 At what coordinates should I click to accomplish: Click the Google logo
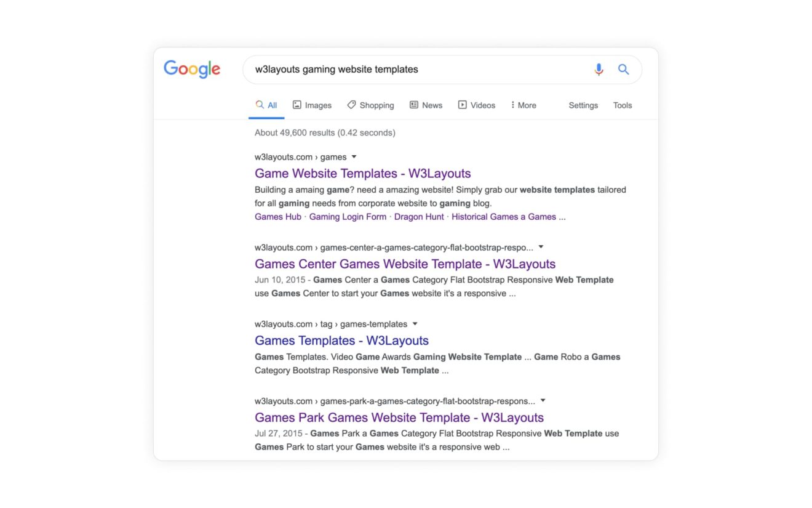(x=192, y=69)
